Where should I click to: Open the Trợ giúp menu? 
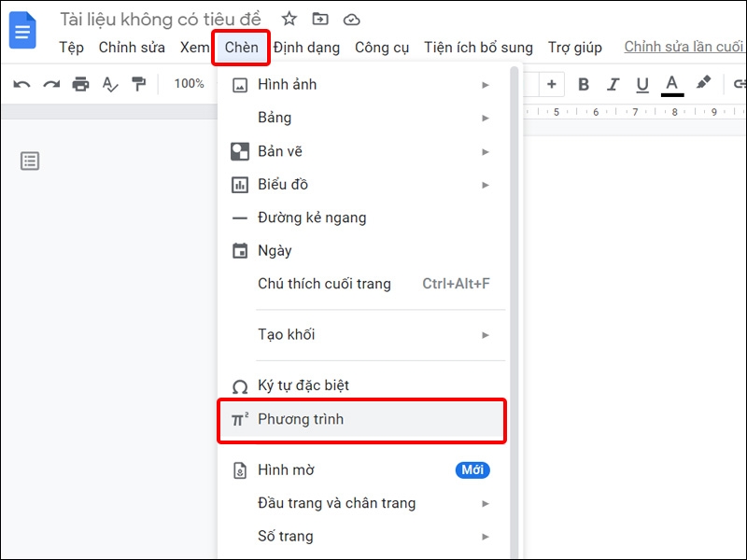point(575,48)
